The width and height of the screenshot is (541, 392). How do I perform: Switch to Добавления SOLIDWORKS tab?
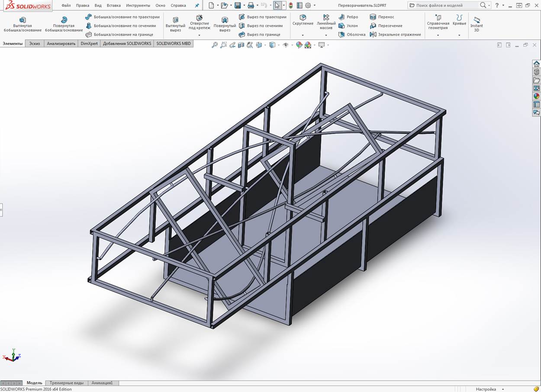point(127,43)
